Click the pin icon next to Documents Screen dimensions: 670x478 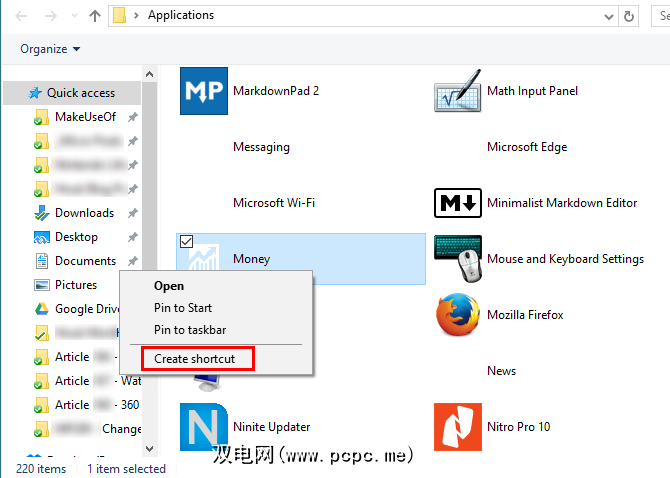tap(132, 261)
